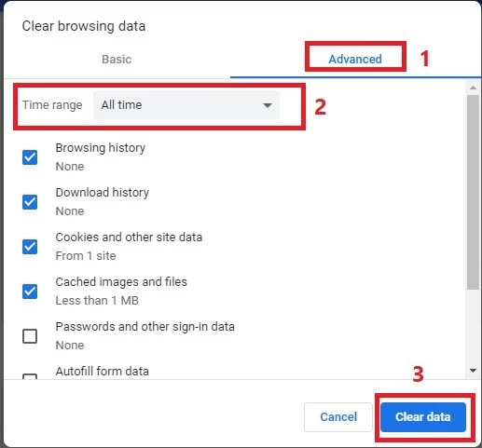482x448 pixels.
Task: Check the Autofill form data checkbox
Action: tap(30, 376)
